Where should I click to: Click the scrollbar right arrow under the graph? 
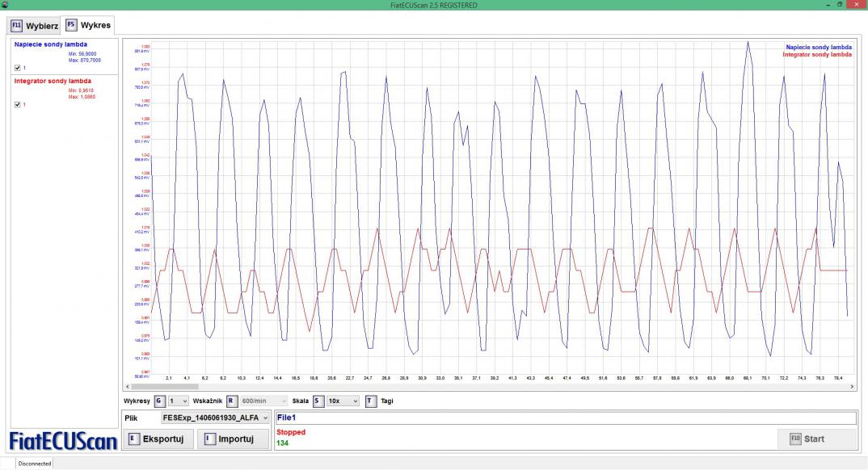coord(853,387)
